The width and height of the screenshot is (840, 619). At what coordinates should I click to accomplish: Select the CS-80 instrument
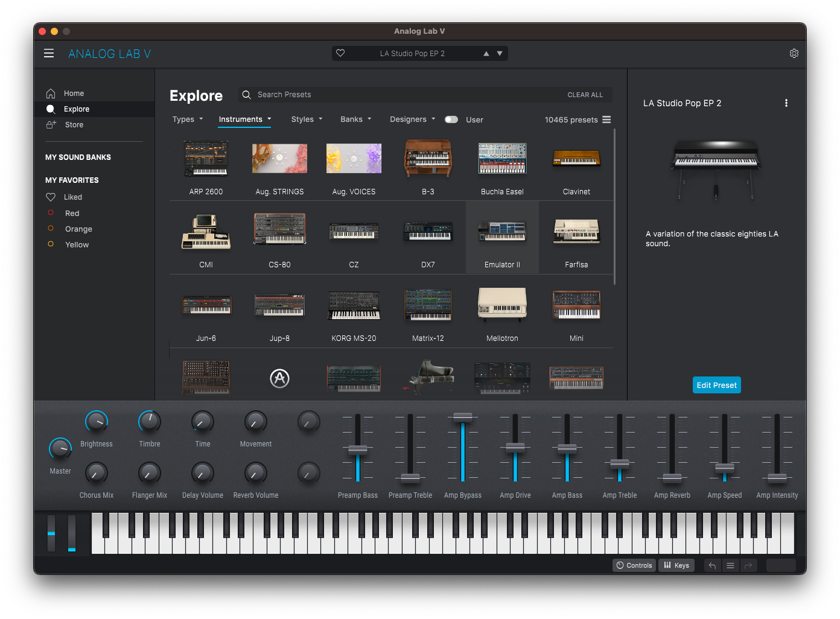point(279,239)
